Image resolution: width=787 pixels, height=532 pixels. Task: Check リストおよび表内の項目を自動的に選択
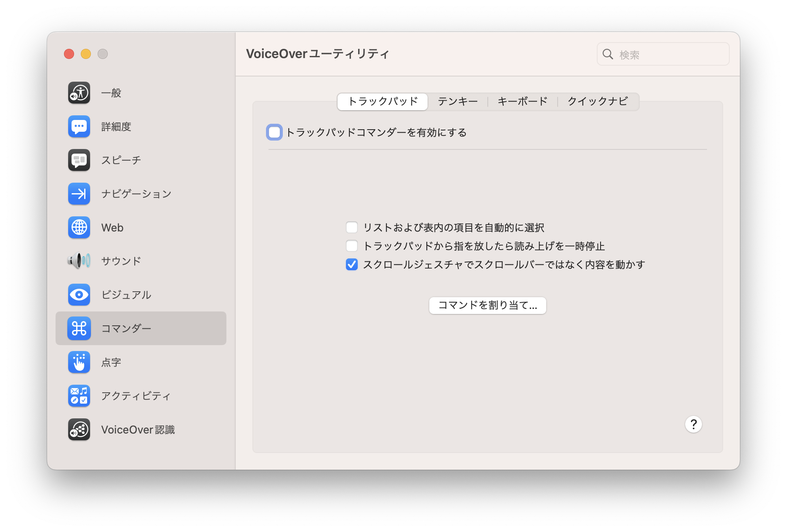[351, 227]
